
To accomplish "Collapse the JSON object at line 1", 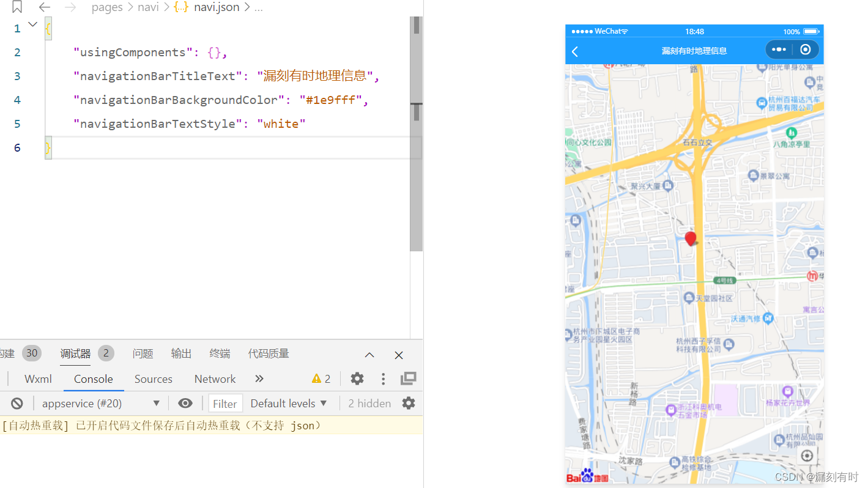I will (33, 24).
